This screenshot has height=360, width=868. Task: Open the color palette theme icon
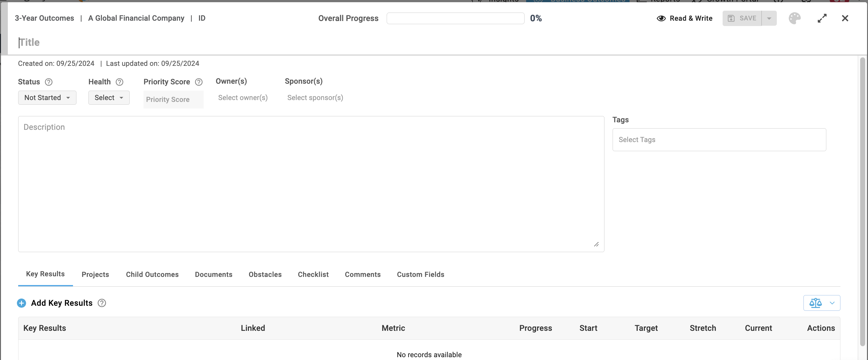pyautogui.click(x=795, y=18)
